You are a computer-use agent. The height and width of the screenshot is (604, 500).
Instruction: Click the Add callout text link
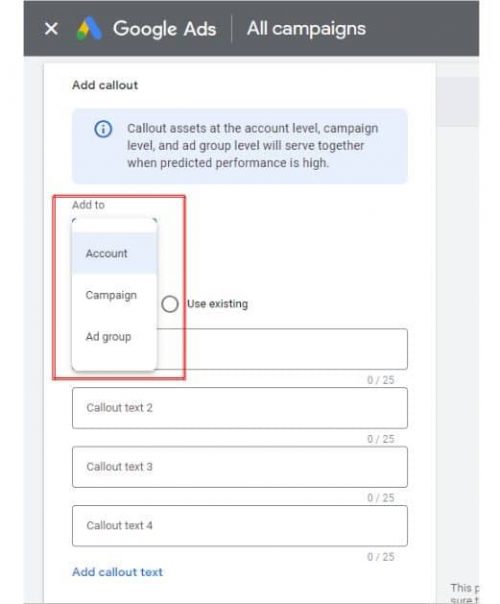[117, 572]
